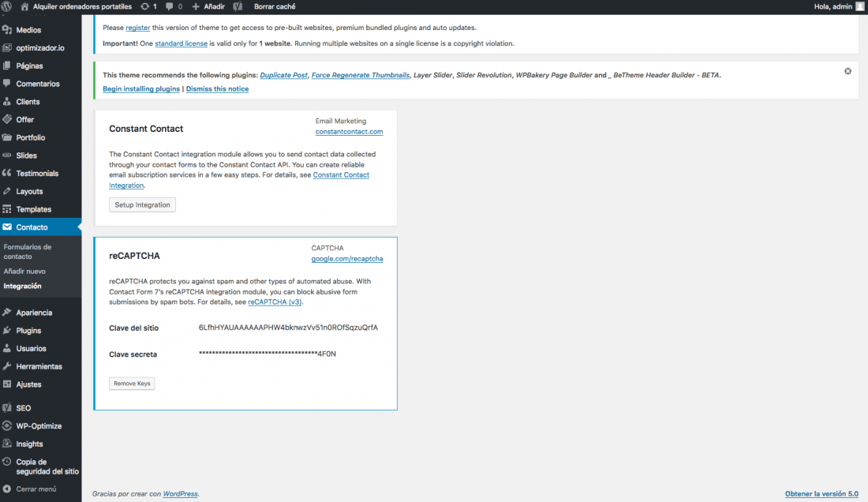Collapse the sidebar with Cerrar menú
The width and height of the screenshot is (868, 502).
tap(29, 489)
